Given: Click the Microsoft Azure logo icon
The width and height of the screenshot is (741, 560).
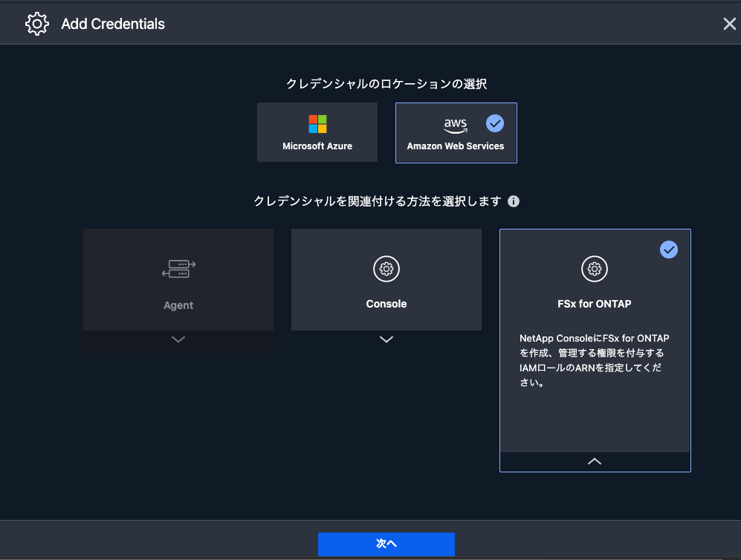Looking at the screenshot, I should (317, 124).
